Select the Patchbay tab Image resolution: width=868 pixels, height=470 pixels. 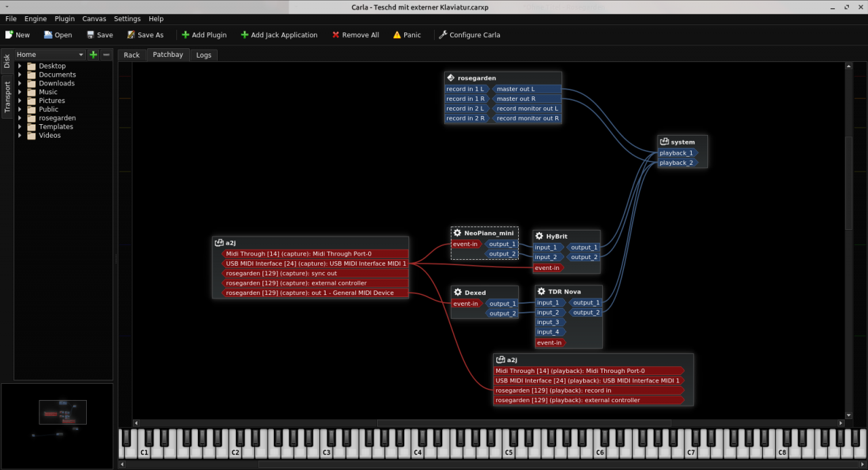[x=167, y=54]
